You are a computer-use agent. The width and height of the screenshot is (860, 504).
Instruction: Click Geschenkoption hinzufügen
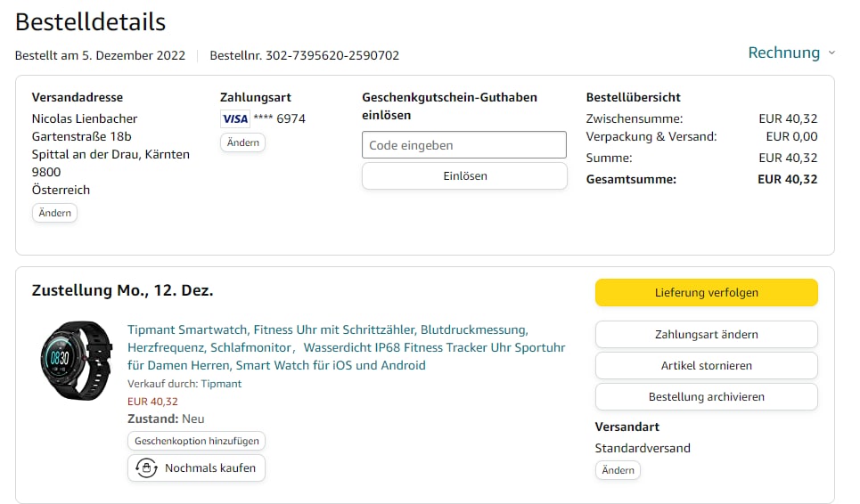pyautogui.click(x=196, y=442)
